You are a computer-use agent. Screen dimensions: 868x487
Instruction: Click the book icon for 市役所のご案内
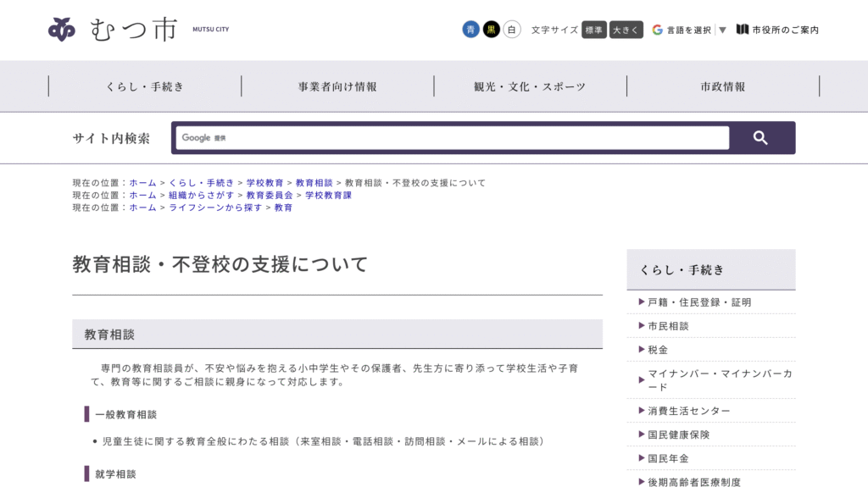pos(743,30)
